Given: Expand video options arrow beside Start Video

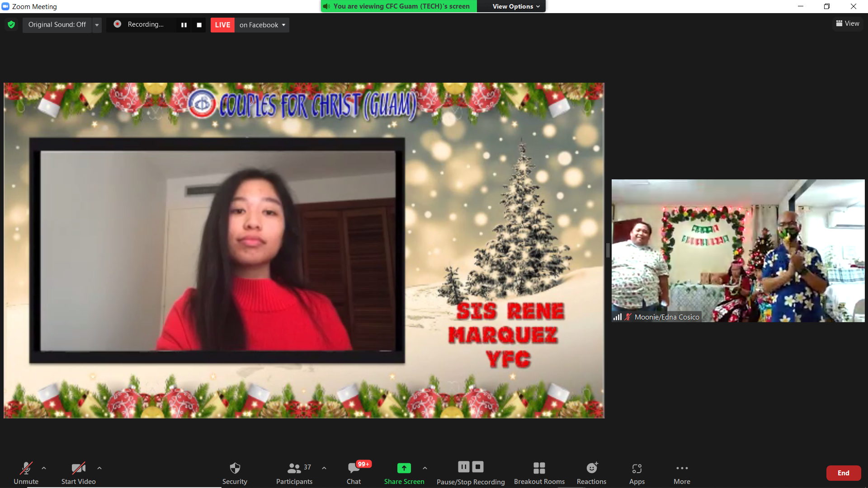Looking at the screenshot, I should point(99,468).
